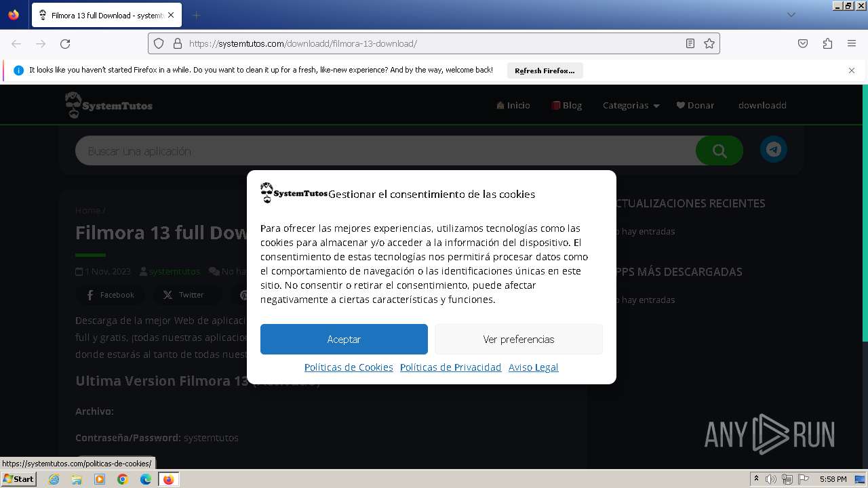Open Aviso Legal link

click(x=534, y=367)
